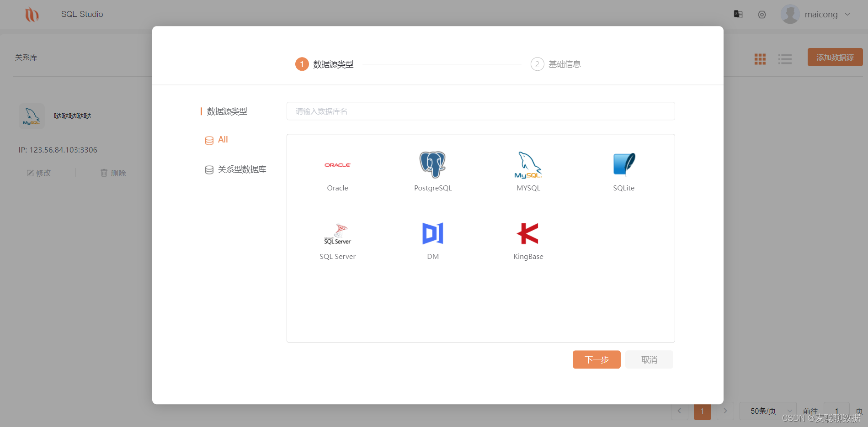Focus the 请输入数据库名 search field
868x427 pixels.
[x=481, y=111]
